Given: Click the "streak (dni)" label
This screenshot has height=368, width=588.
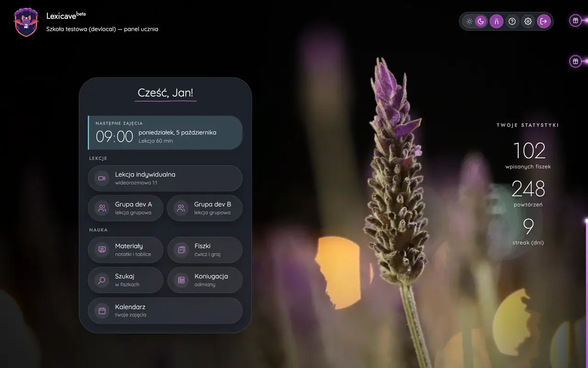Looking at the screenshot, I should pyautogui.click(x=528, y=242).
